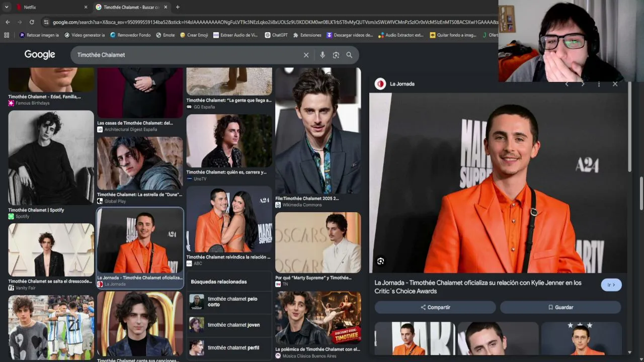Open Quitar fondo a imag... bookmark
Image resolution: width=644 pixels, height=362 pixels.
(x=453, y=35)
